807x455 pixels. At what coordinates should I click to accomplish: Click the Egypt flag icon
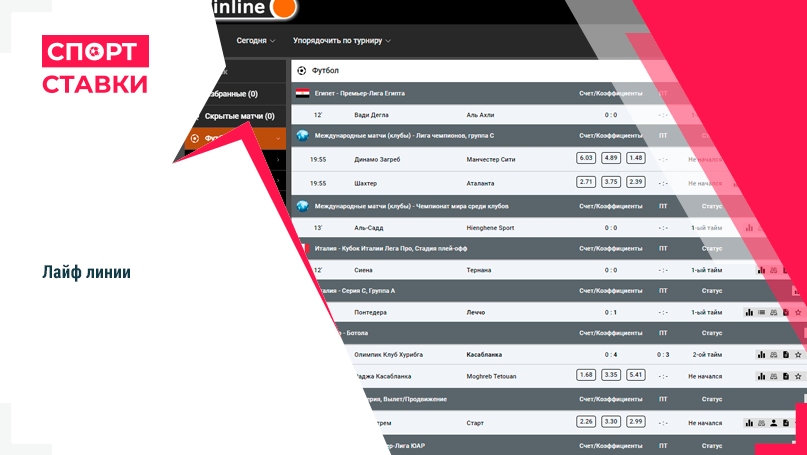click(302, 93)
